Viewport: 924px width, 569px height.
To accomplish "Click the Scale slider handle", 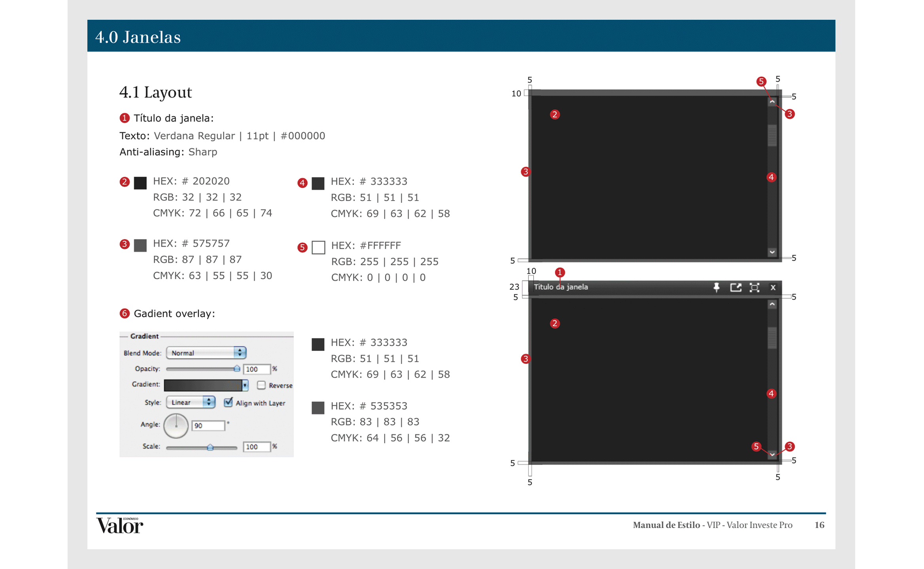I will coord(210,447).
